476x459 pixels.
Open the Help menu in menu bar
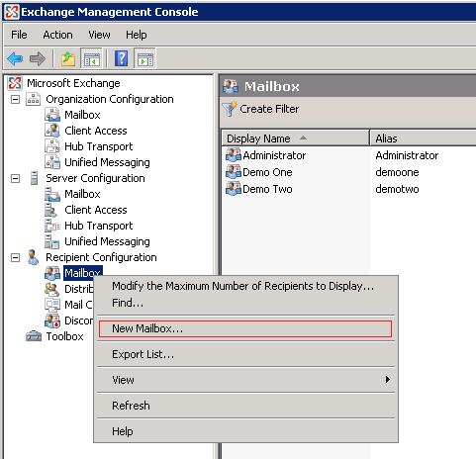coord(137,35)
